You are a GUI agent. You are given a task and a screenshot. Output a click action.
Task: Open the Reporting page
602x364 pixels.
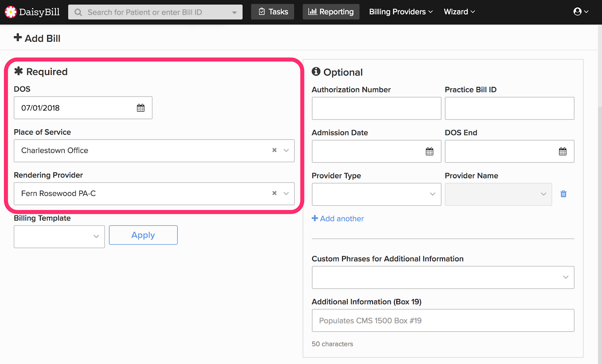(x=331, y=12)
